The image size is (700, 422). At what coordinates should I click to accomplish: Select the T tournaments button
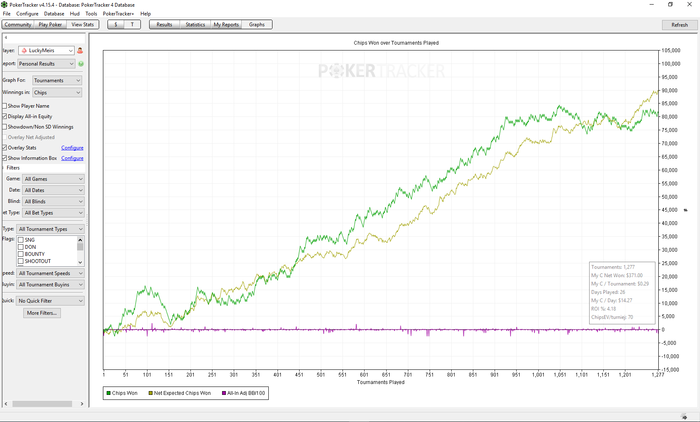click(x=132, y=25)
